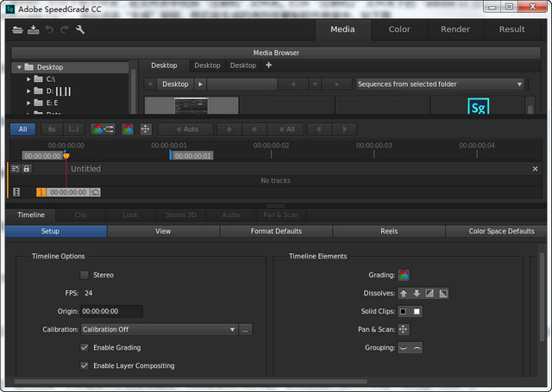
Task: Toggle the I...I fit timeline button
Action: [74, 129]
